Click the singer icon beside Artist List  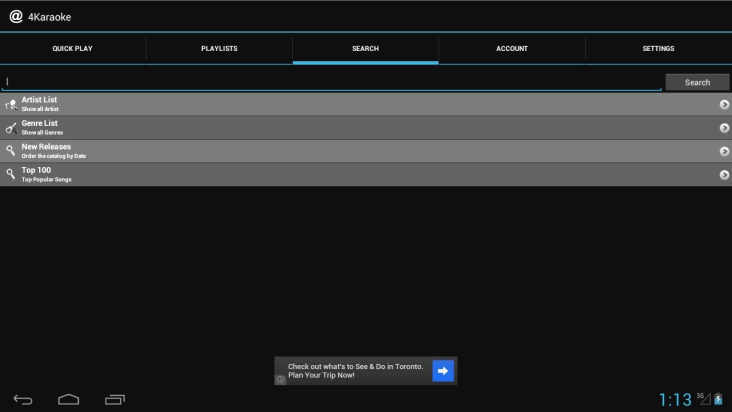11,105
